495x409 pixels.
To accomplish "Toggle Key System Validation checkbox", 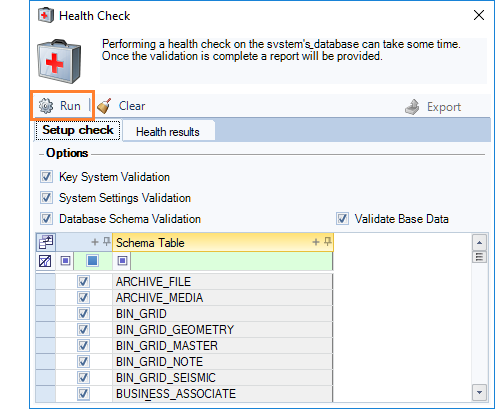I will (46, 177).
